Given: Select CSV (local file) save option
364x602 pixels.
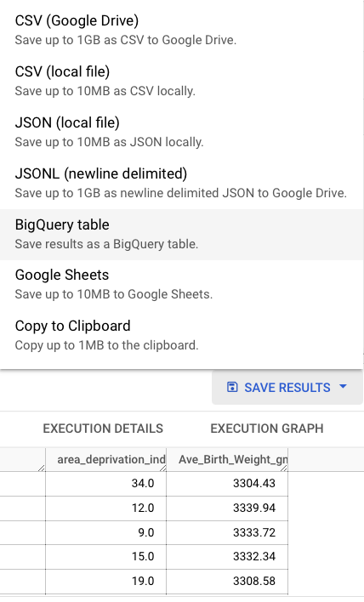Looking at the screenshot, I should pos(182,81).
